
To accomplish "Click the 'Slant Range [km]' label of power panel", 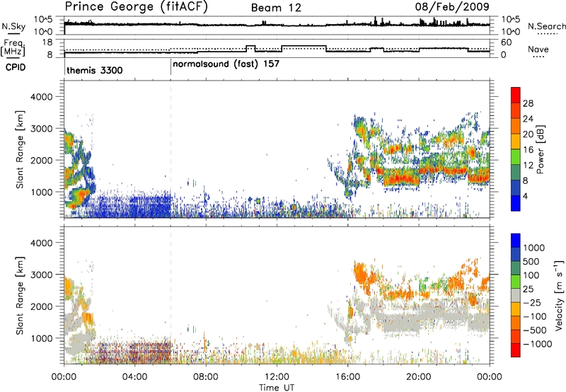I will (x=20, y=149).
